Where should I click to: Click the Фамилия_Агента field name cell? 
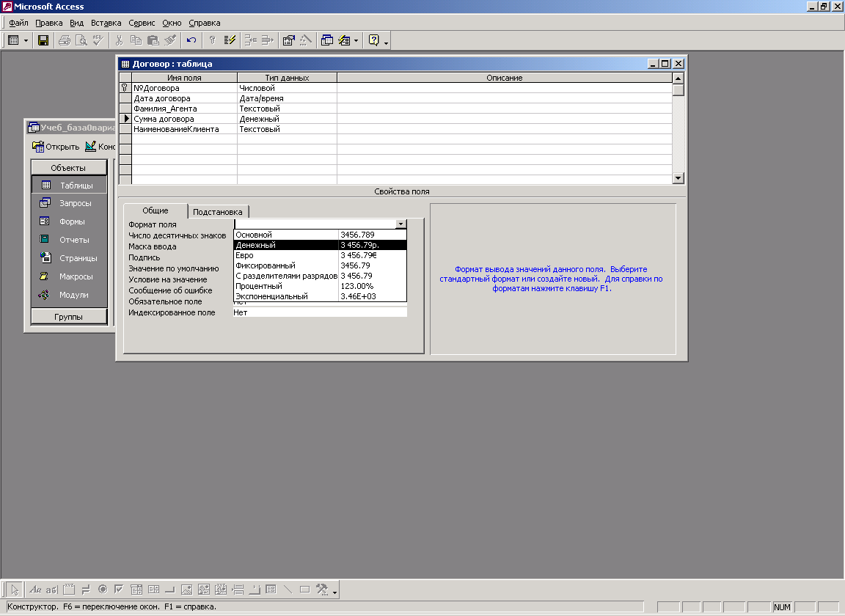[x=184, y=109]
